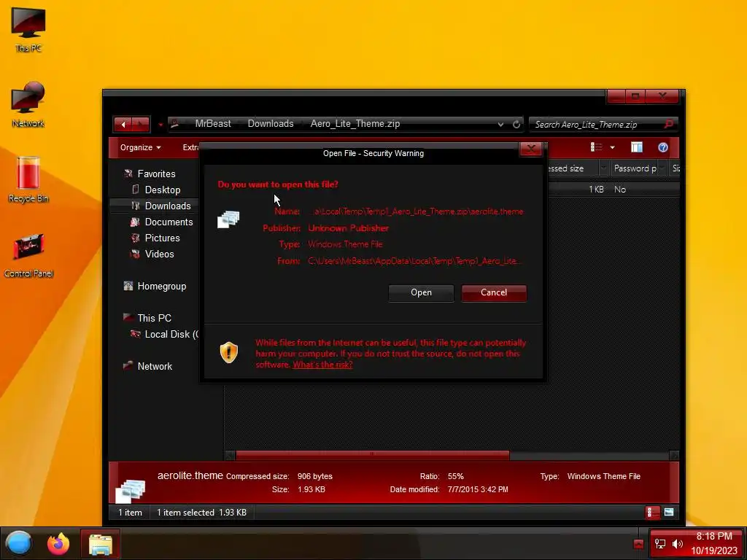This screenshot has width=747, height=560.
Task: Refresh the Explorer folder view
Action: 516,124
